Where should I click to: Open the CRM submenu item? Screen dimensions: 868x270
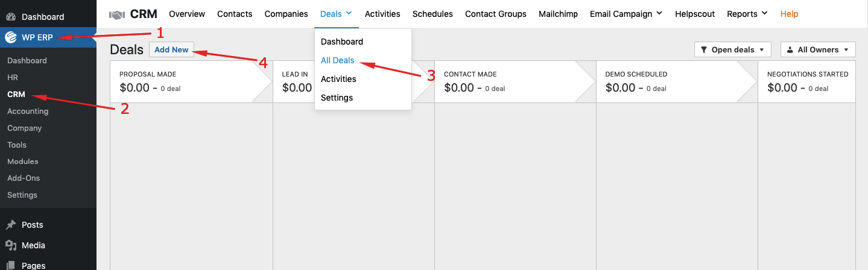click(48, 95)
